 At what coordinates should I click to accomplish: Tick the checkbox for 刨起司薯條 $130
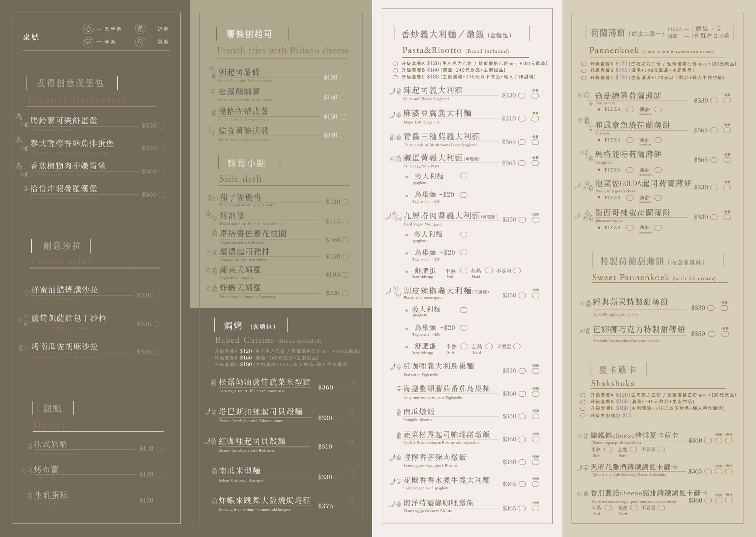(x=343, y=78)
